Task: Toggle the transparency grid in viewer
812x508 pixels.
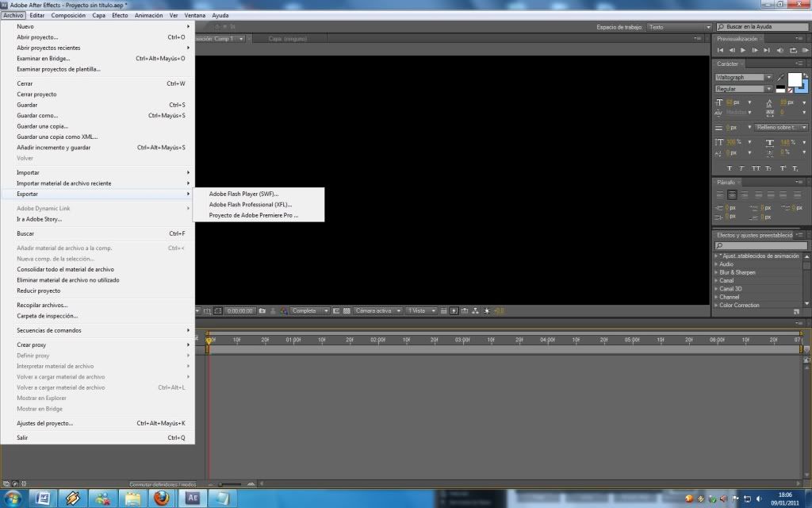Action: 347,310
